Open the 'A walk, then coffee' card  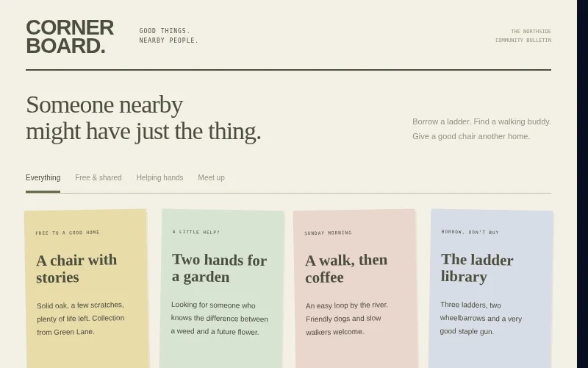click(355, 289)
